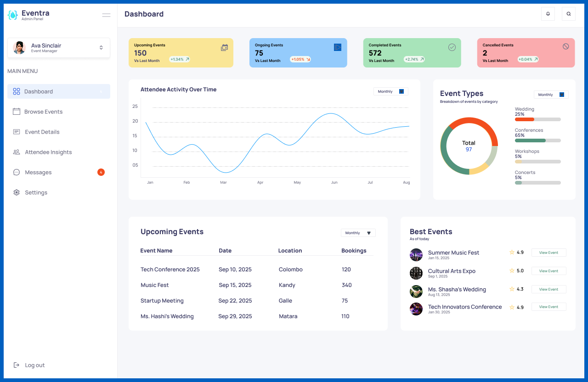Click the Conferences 65% progress bar
The height and width of the screenshot is (382, 588).
537,140
